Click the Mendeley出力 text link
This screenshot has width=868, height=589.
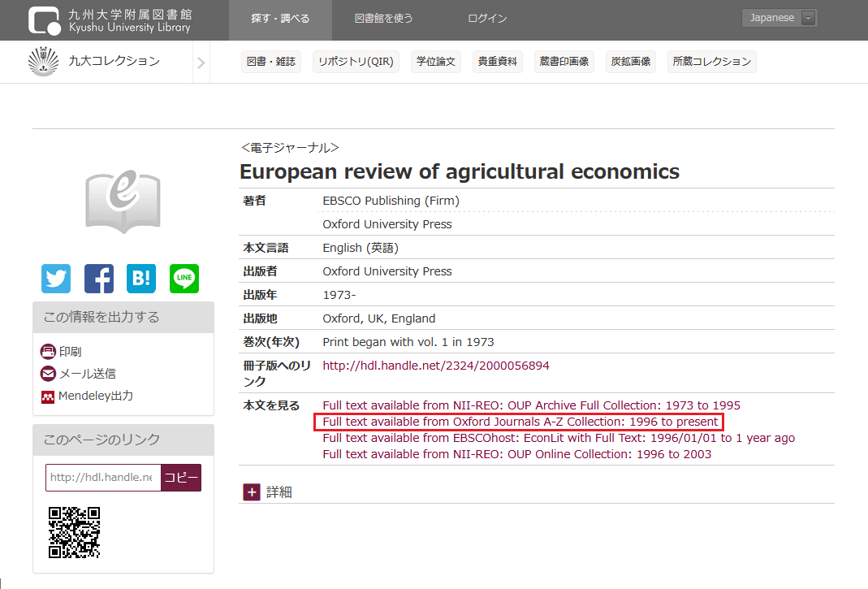click(96, 396)
